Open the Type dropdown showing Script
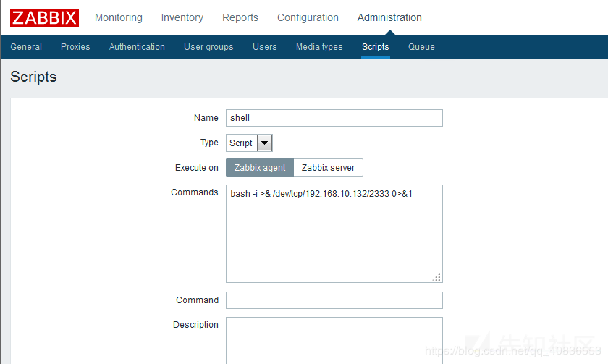 point(249,143)
